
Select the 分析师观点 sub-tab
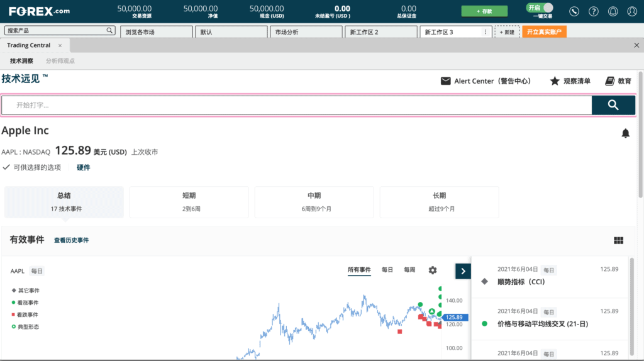coord(60,61)
